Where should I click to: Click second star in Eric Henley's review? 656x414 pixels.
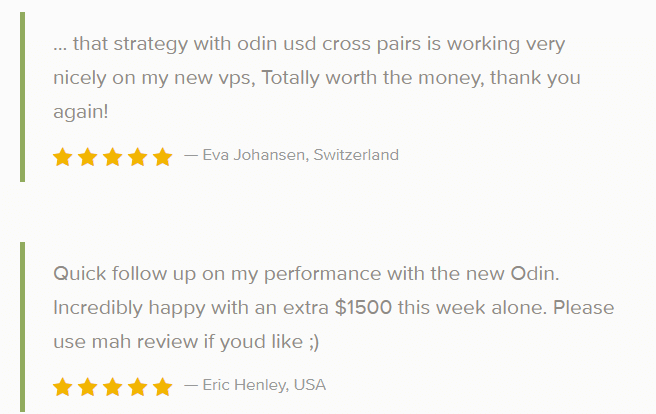88,387
